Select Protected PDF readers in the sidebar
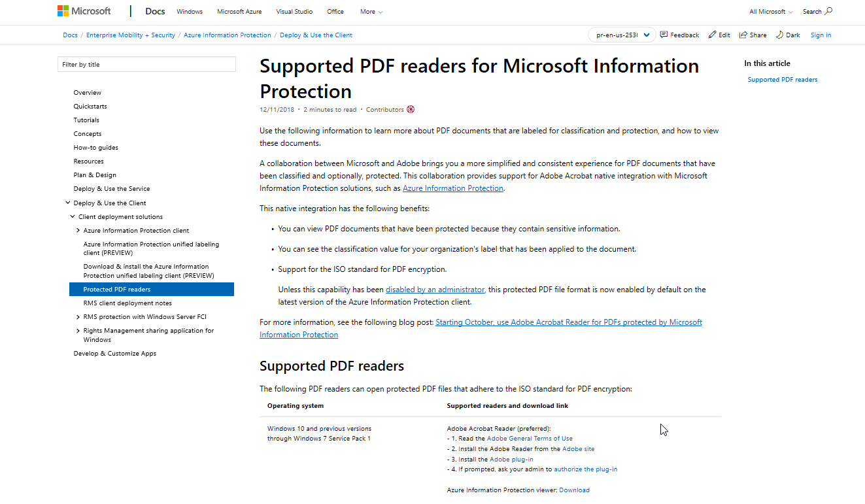The width and height of the screenshot is (865, 504). [118, 289]
